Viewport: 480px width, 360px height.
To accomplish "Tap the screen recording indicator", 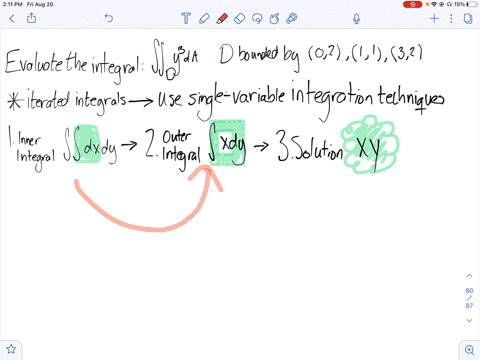I will (412, 4).
